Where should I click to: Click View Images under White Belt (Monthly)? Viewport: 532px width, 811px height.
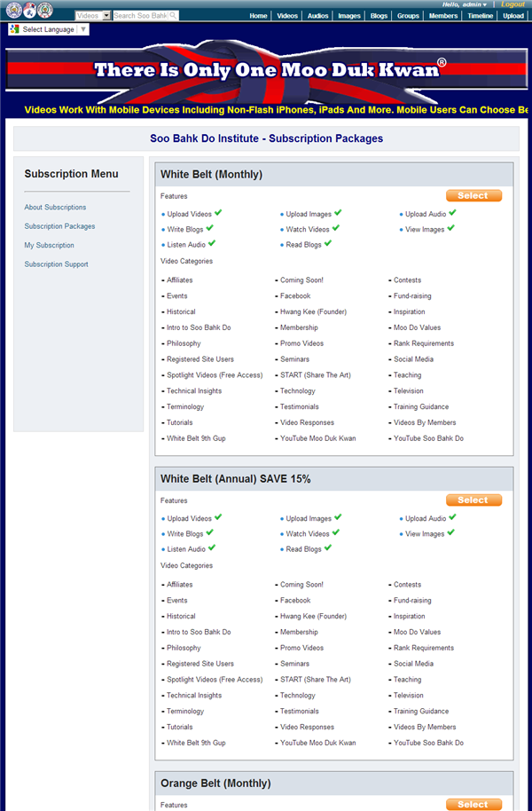[425, 229]
